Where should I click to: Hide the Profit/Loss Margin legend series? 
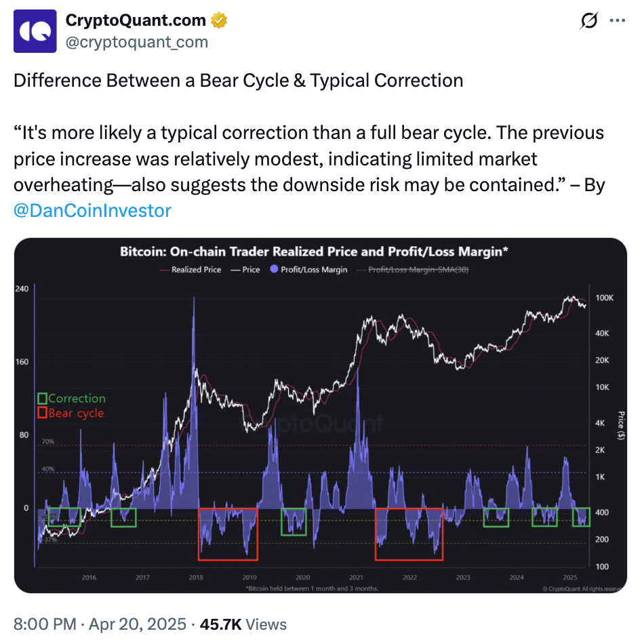coord(309,270)
